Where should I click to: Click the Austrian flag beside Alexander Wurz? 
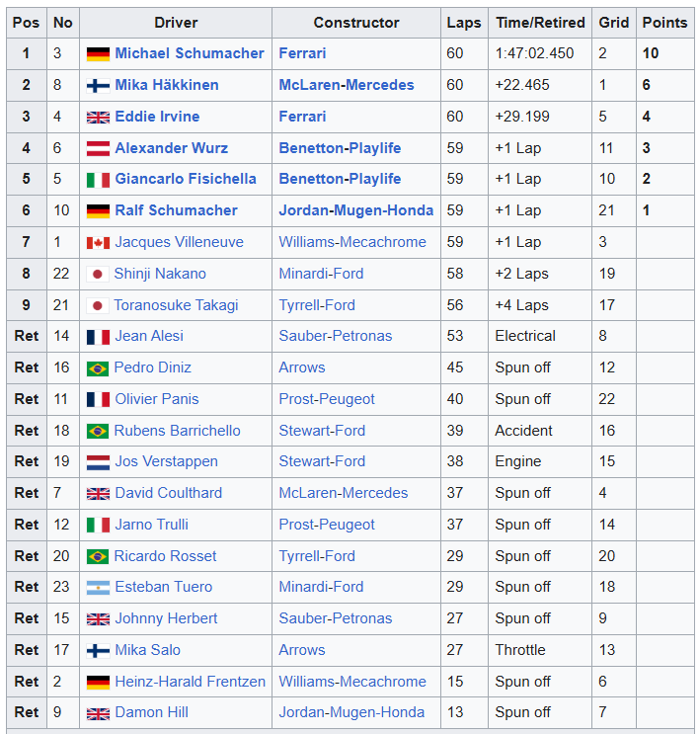(98, 148)
